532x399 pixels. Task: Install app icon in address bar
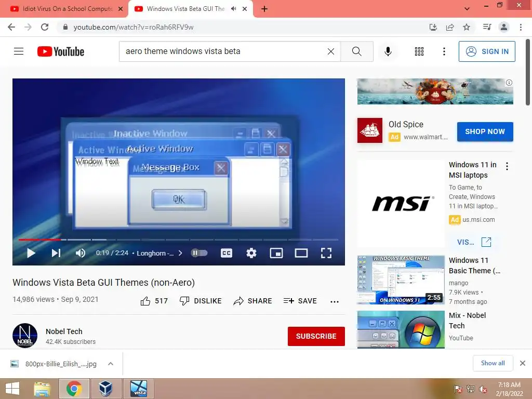click(x=433, y=27)
